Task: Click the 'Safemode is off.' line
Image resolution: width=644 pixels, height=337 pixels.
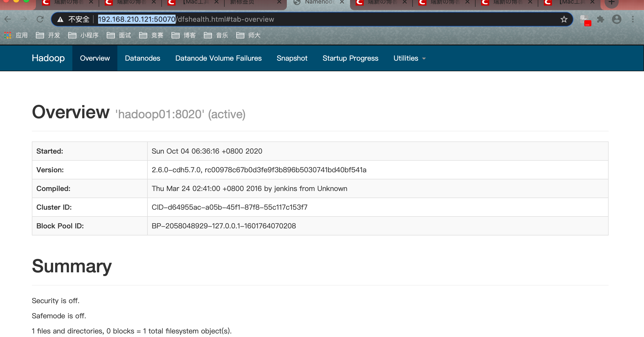Action: 59,316
